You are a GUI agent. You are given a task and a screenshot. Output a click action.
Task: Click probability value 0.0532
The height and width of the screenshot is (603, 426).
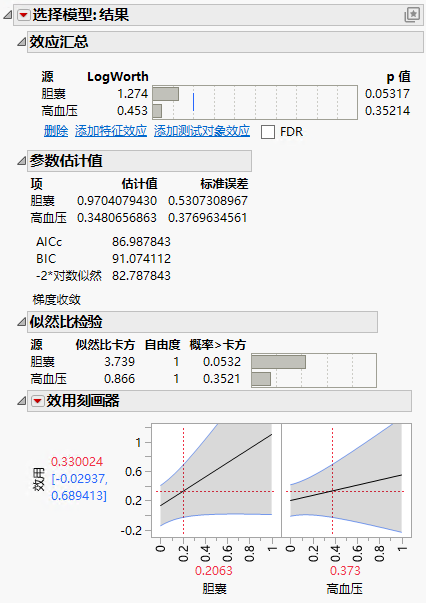pyautogui.click(x=222, y=362)
